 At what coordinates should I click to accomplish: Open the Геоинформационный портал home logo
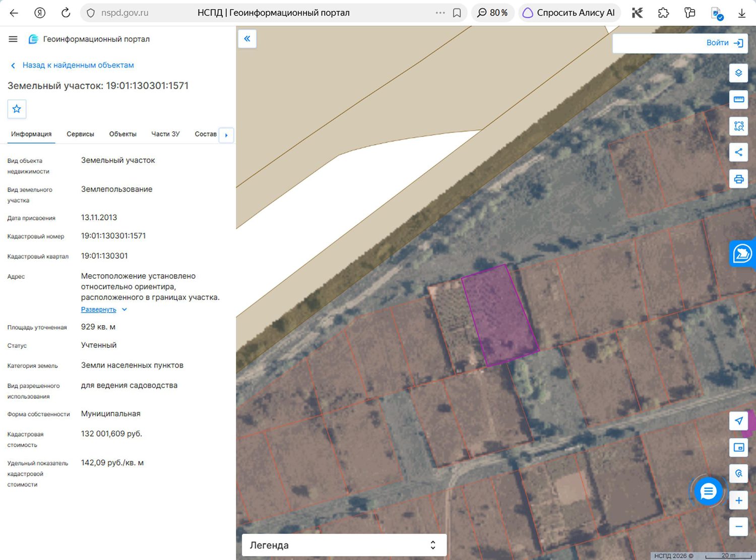[89, 39]
